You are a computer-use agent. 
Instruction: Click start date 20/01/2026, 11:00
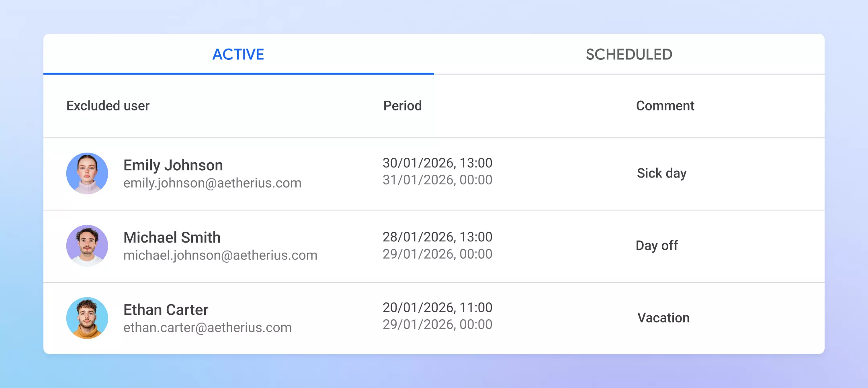tap(437, 308)
